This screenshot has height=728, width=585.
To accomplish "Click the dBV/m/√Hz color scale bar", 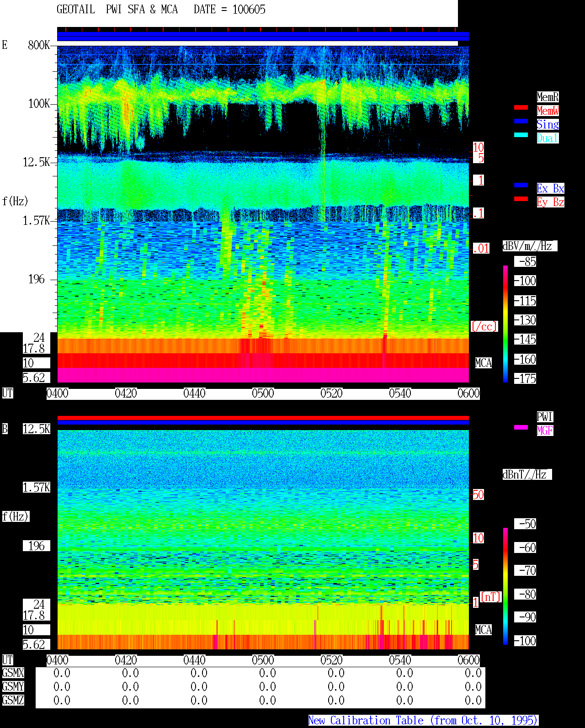I will click(x=505, y=324).
